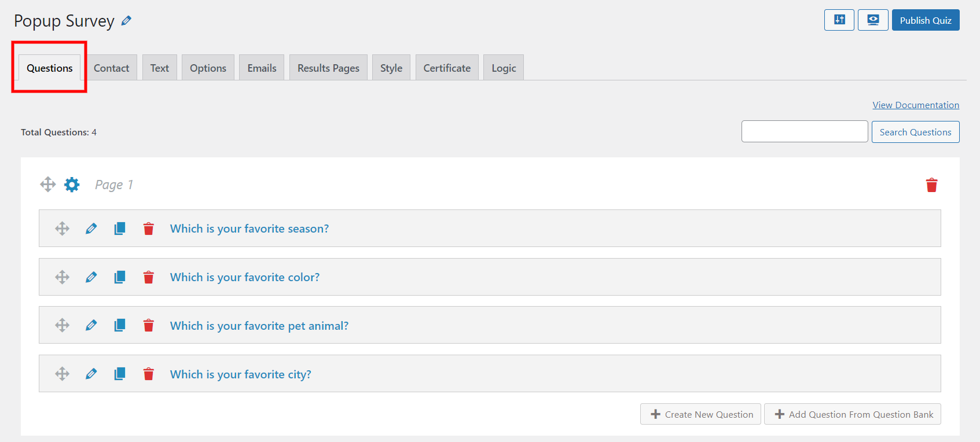Delete the favorite pet animal question

(149, 325)
